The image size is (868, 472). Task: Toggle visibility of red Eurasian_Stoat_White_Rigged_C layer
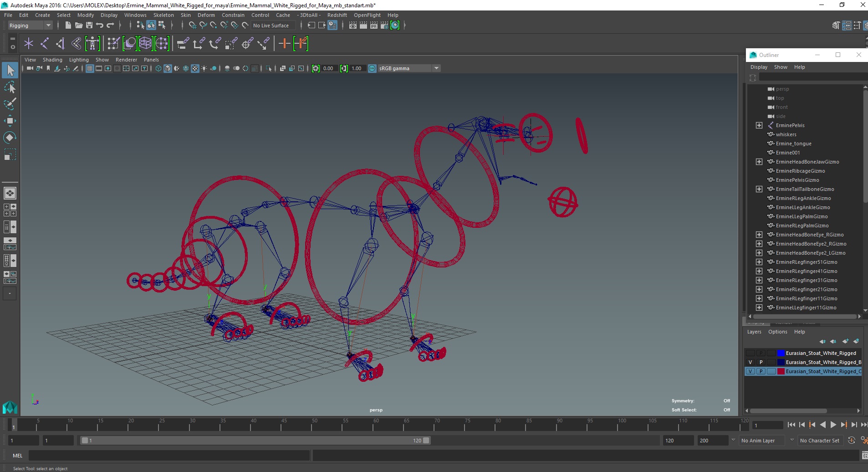coord(750,371)
